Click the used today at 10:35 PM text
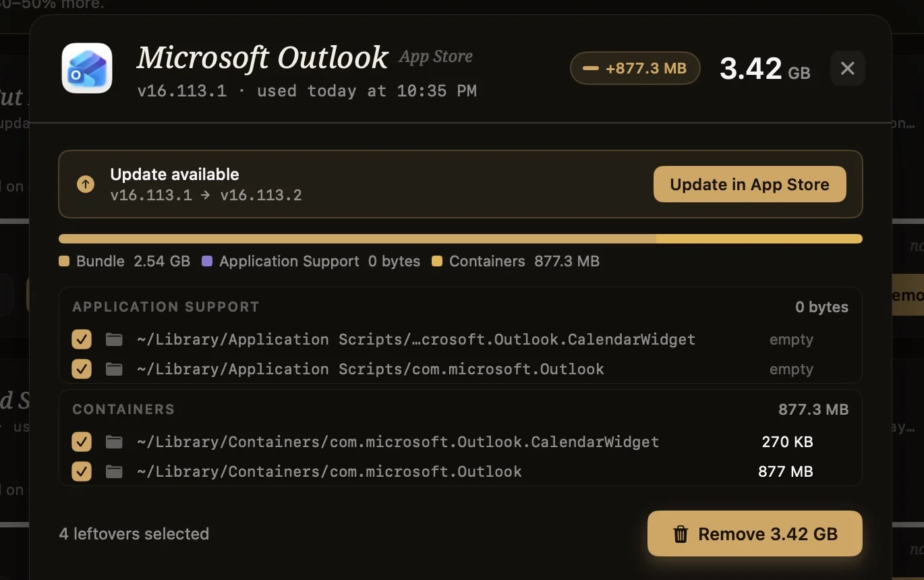This screenshot has width=924, height=580. [x=366, y=91]
